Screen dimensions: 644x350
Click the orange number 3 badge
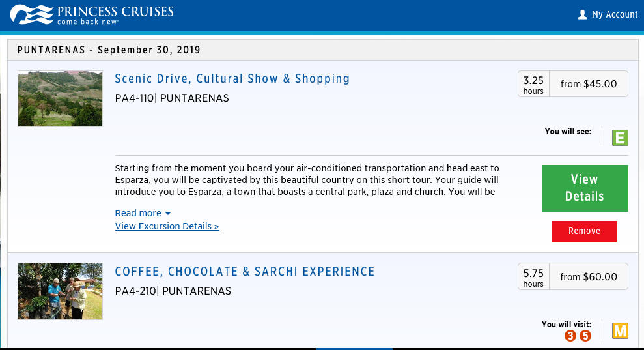pyautogui.click(x=570, y=336)
